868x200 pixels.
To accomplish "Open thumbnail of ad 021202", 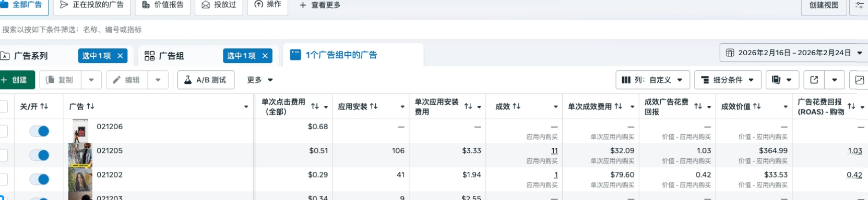I will 80,179.
